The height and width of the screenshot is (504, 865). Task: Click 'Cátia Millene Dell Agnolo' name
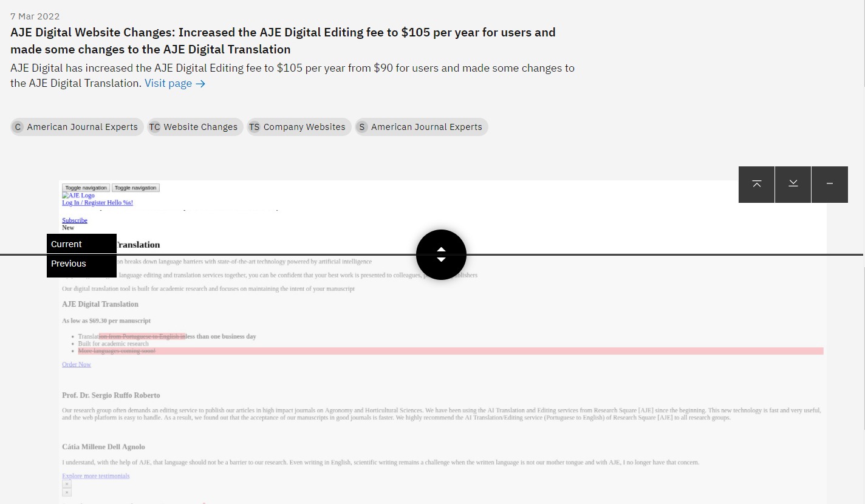click(x=104, y=447)
